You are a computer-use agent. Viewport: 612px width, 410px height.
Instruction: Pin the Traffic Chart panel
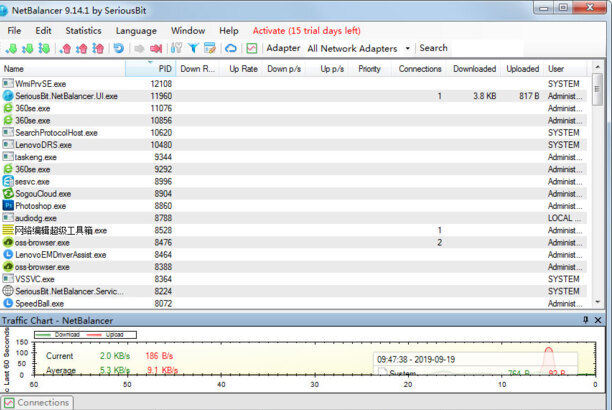pos(585,320)
